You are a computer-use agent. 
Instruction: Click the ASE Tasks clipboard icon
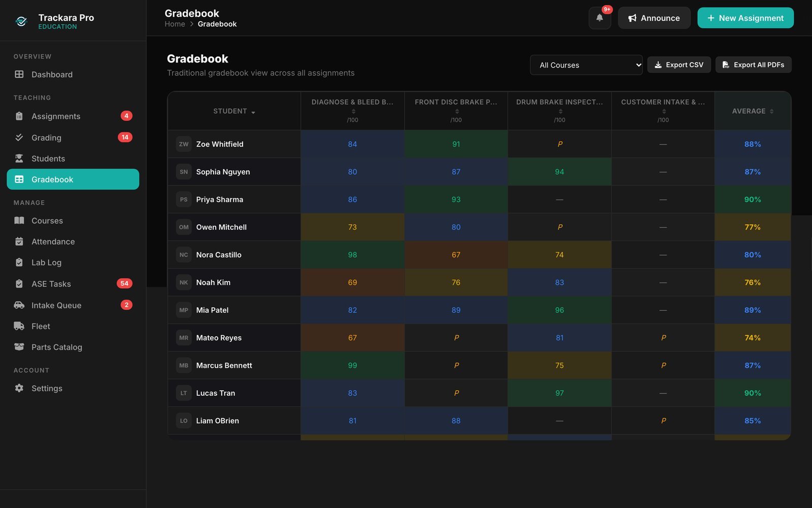(19, 283)
